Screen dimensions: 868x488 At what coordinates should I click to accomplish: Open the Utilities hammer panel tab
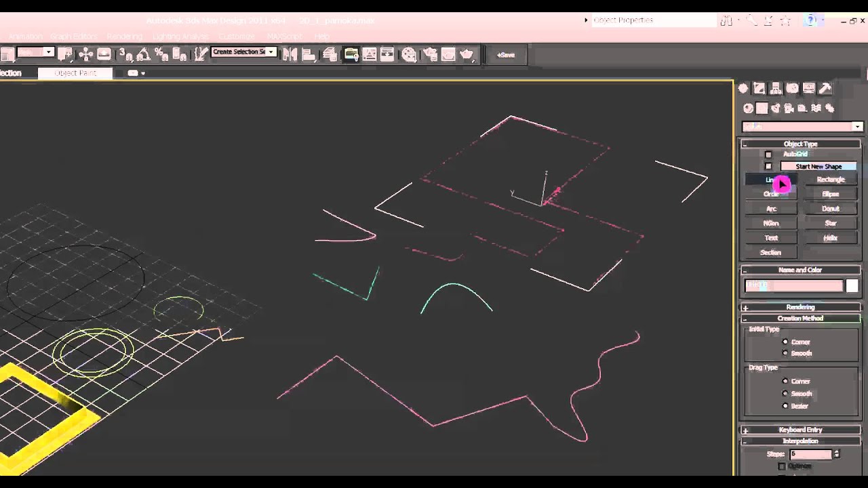click(825, 88)
